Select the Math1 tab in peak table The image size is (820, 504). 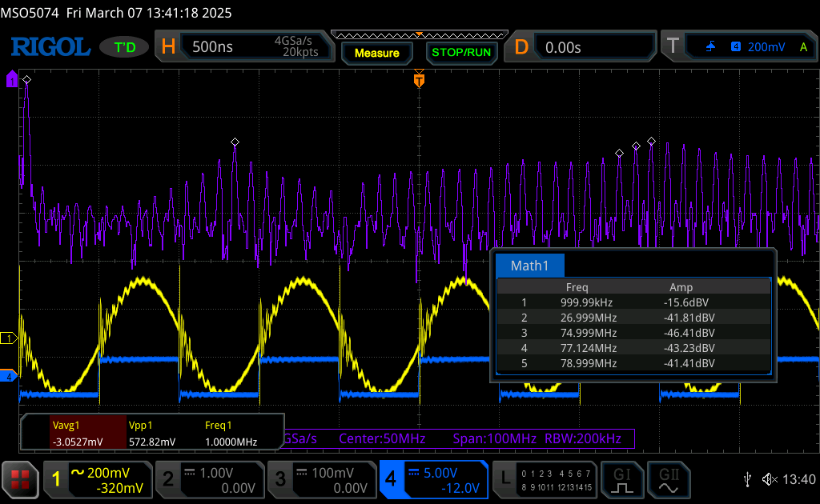click(x=530, y=266)
